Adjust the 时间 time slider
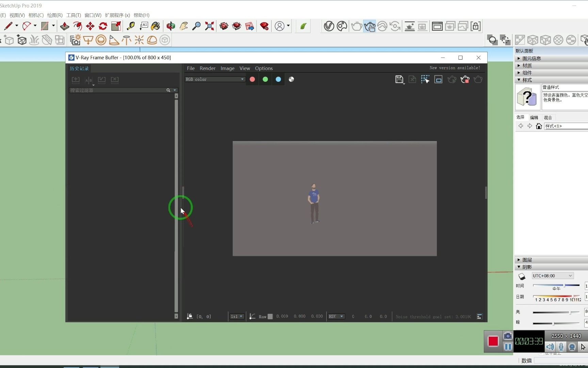The width and height of the screenshot is (588, 368). [556, 285]
